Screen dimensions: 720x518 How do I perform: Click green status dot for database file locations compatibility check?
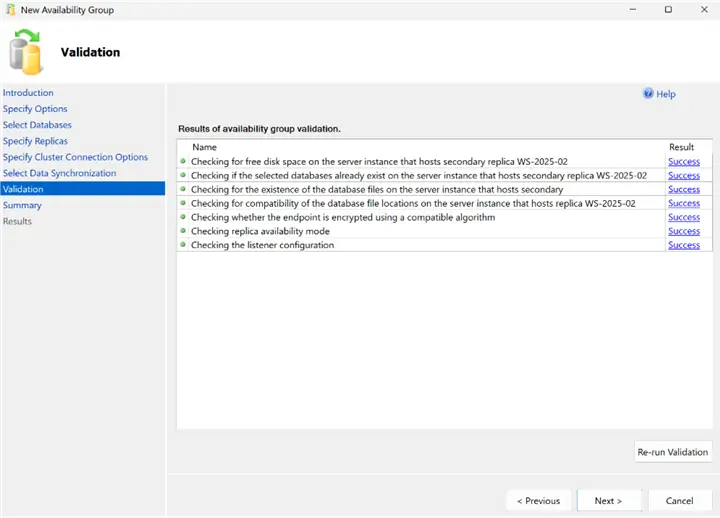[183, 203]
